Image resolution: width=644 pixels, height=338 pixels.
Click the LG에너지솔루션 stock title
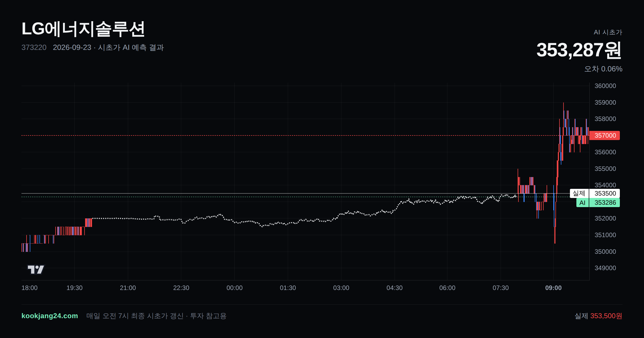tap(83, 29)
